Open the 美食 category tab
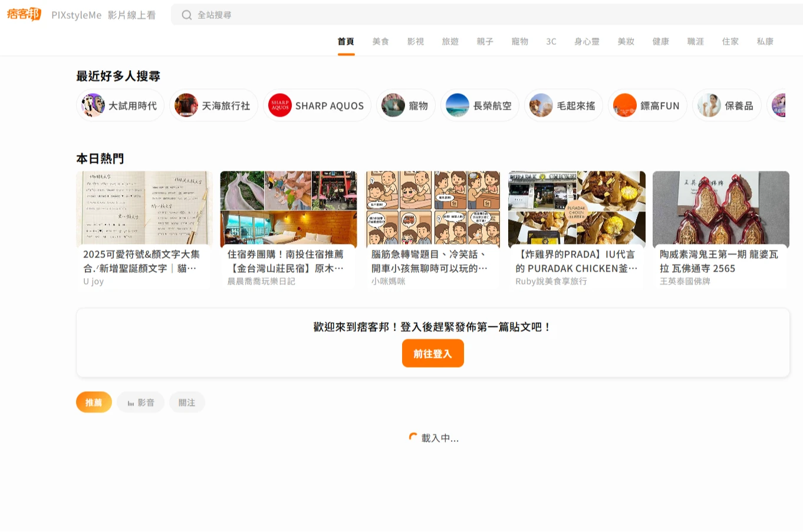803x532 pixels. pyautogui.click(x=380, y=41)
